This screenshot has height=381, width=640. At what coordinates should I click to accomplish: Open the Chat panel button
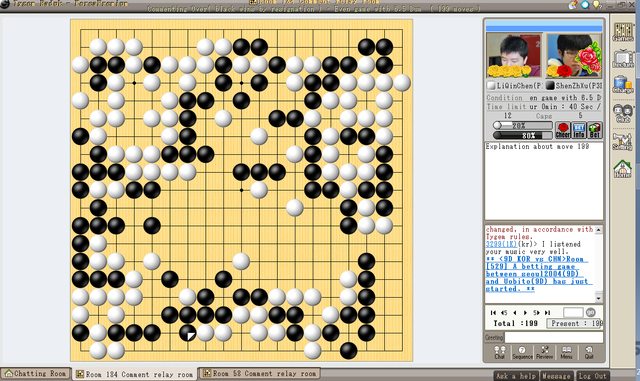coord(500,352)
